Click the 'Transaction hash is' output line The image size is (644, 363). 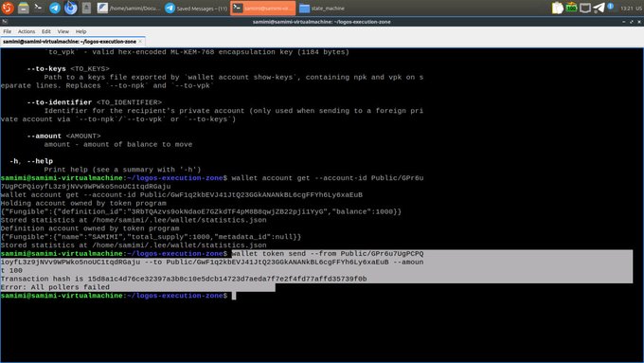pos(184,279)
